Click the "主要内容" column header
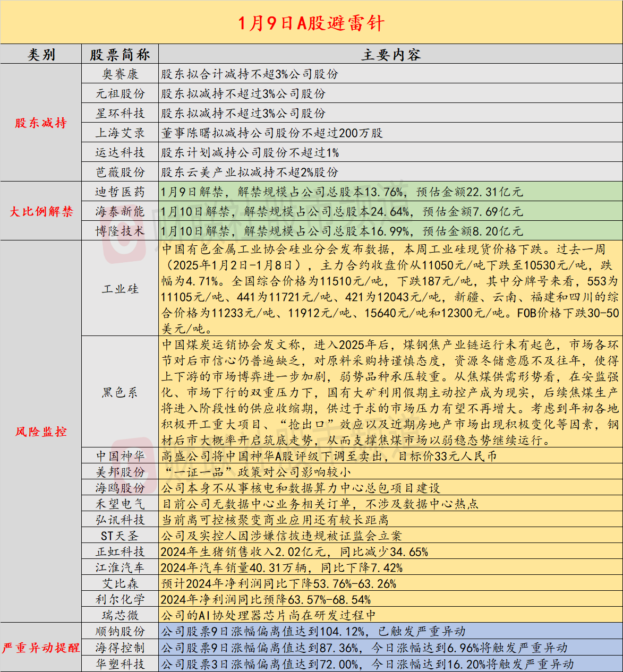 tap(390, 55)
